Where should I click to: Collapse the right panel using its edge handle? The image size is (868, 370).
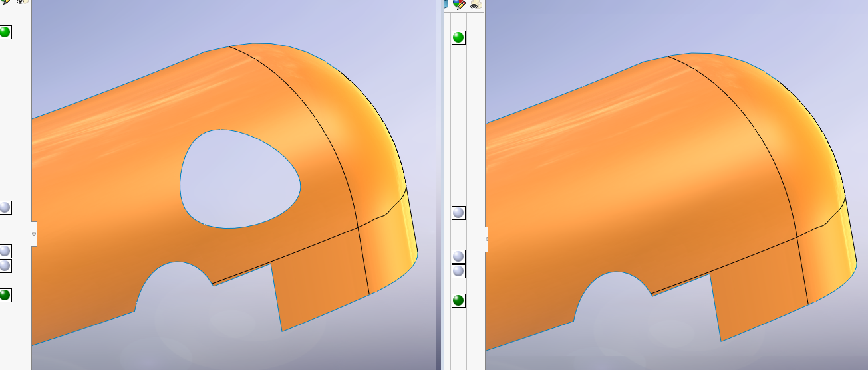point(487,239)
